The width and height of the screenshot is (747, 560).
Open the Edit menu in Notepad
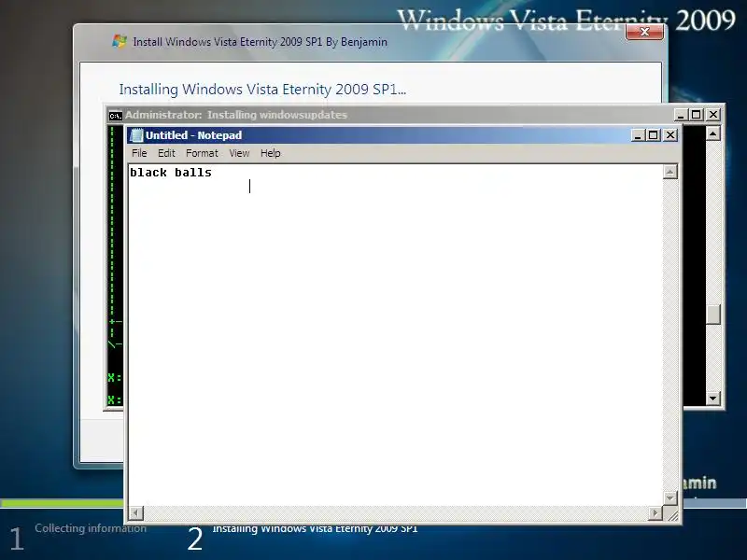tap(166, 153)
